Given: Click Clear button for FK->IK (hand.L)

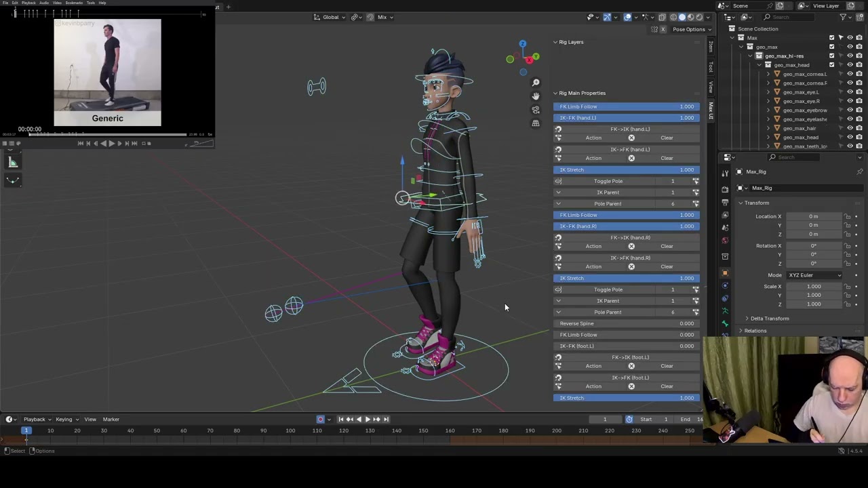Looking at the screenshot, I should pos(667,138).
